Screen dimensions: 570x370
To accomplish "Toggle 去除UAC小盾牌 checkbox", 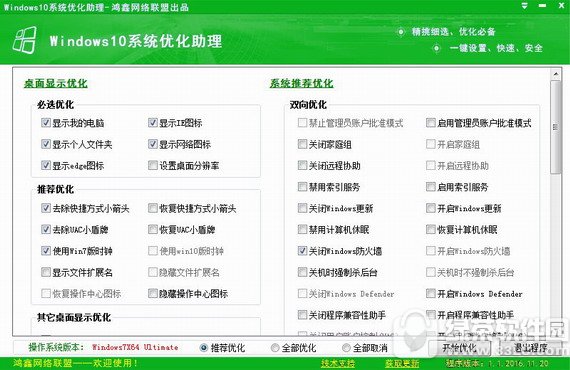I will (x=46, y=230).
